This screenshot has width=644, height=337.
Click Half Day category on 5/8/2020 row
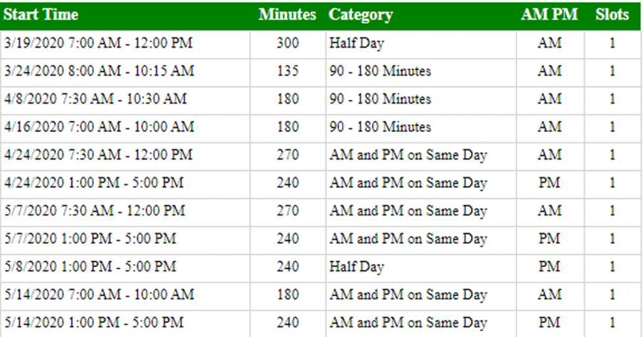356,267
